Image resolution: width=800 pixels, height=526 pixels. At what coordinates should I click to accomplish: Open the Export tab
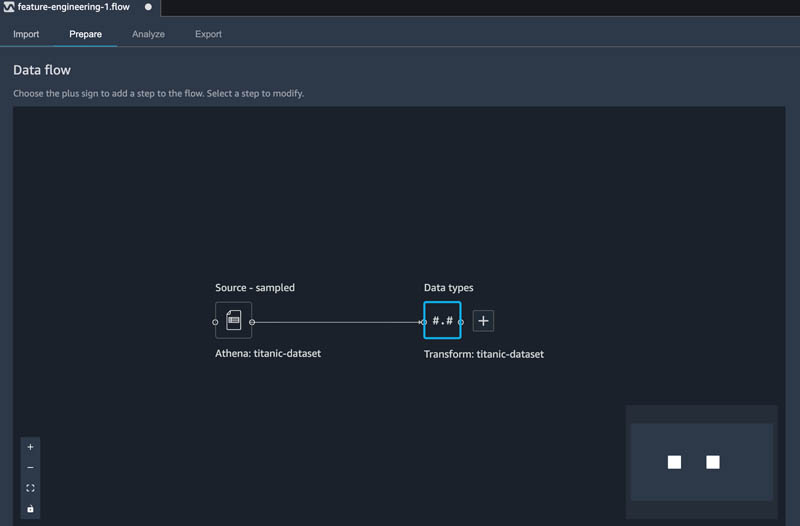(x=208, y=34)
